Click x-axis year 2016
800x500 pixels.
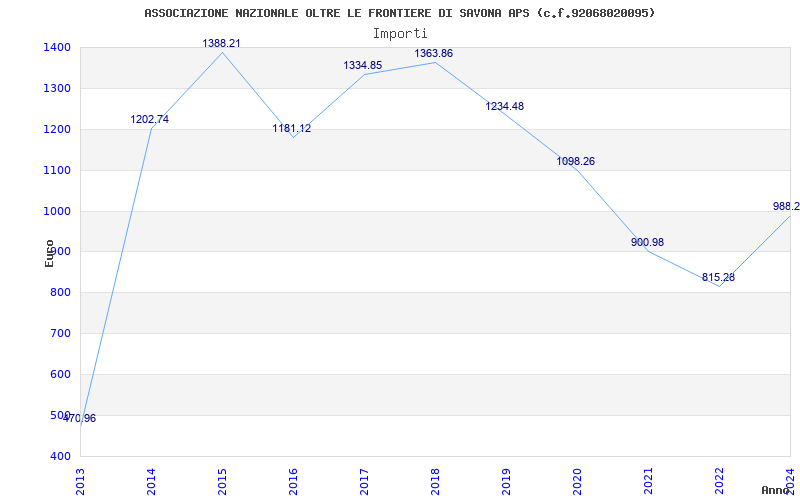coord(293,482)
